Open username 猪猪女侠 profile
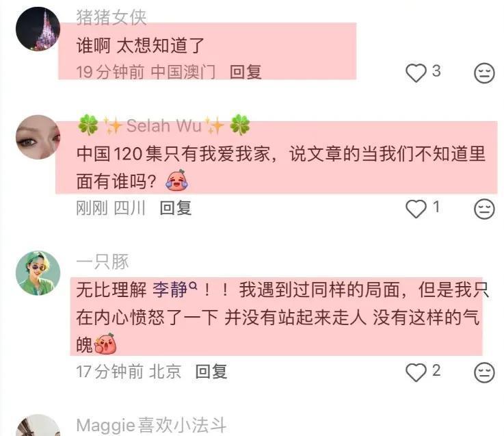This screenshot has width=504, height=436. 111,17
